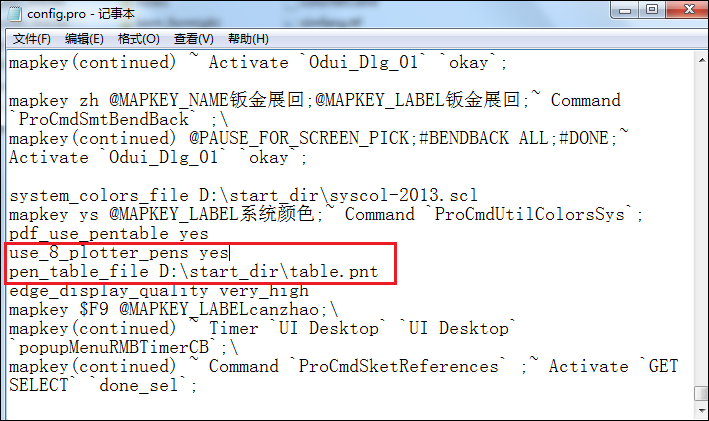Click the vertical scrollbar thumb
This screenshot has height=421, width=709.
tap(701, 393)
